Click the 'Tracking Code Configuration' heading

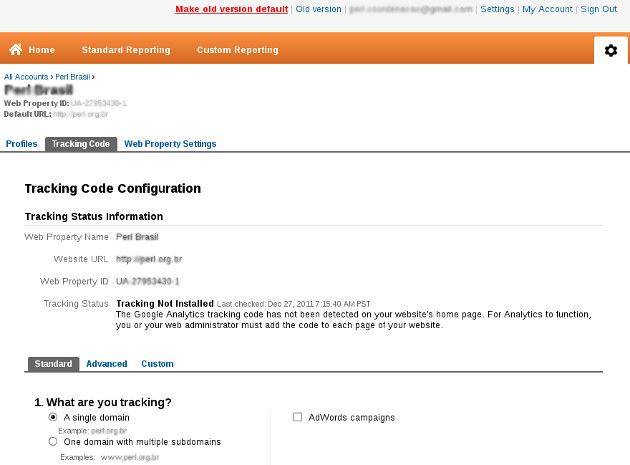(x=112, y=188)
